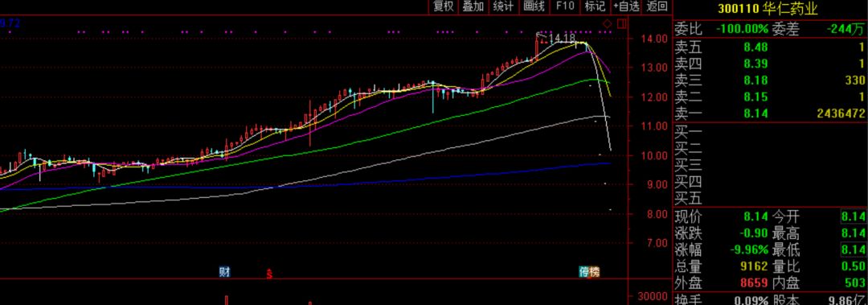Click 委差 value -244万

(x=845, y=29)
